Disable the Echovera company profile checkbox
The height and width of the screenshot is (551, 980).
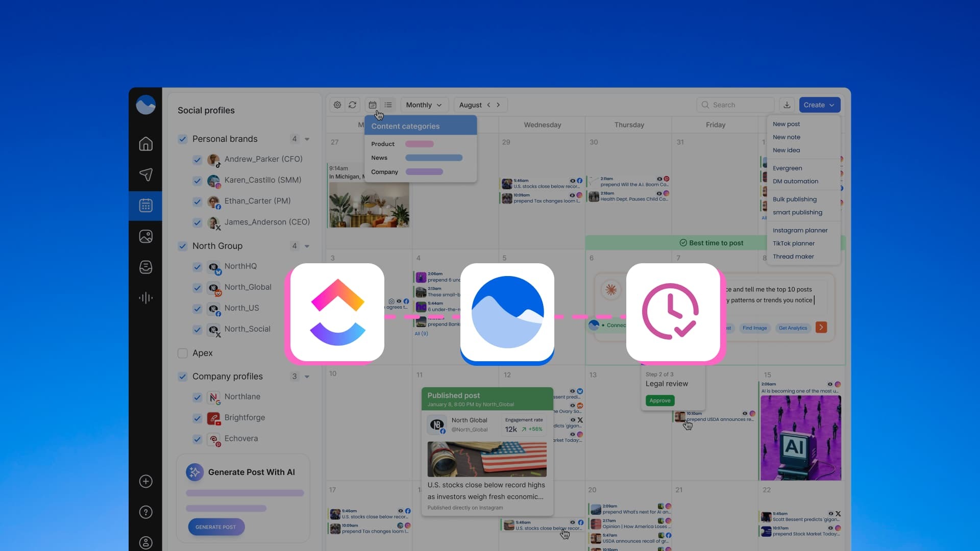coord(198,439)
